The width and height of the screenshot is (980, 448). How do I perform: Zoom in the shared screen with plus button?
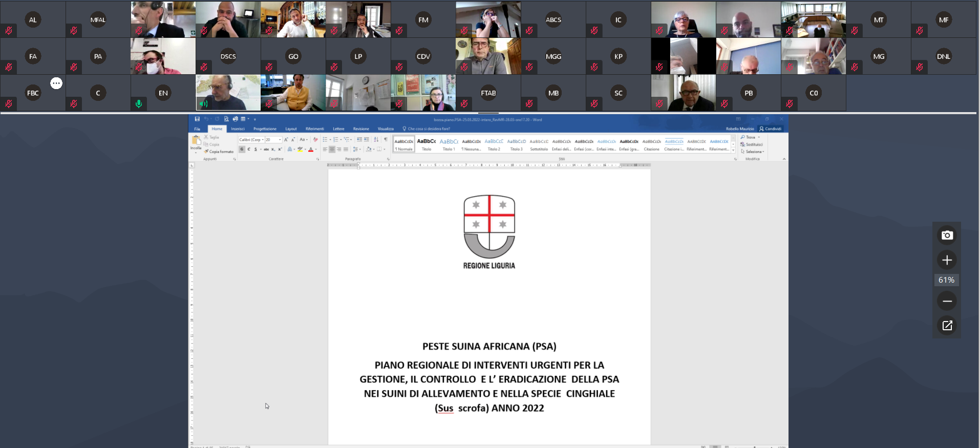pyautogui.click(x=947, y=260)
